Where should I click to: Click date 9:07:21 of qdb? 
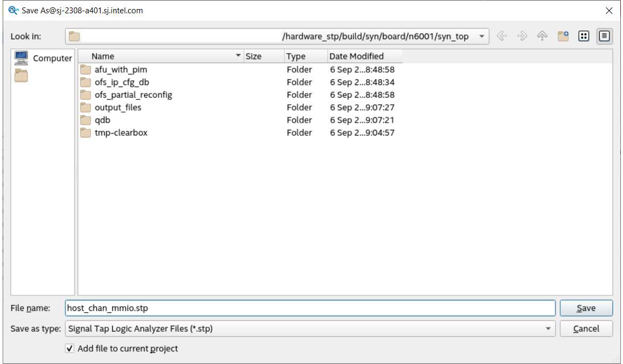363,120
